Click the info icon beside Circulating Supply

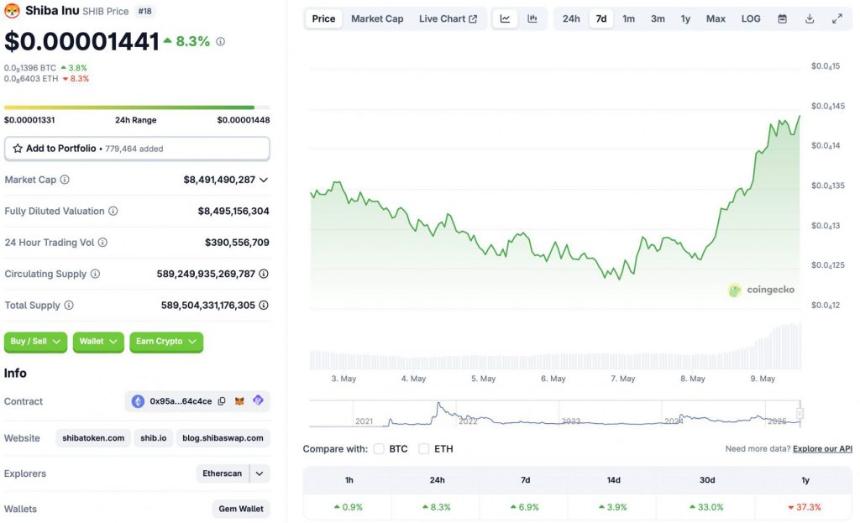pos(95,274)
